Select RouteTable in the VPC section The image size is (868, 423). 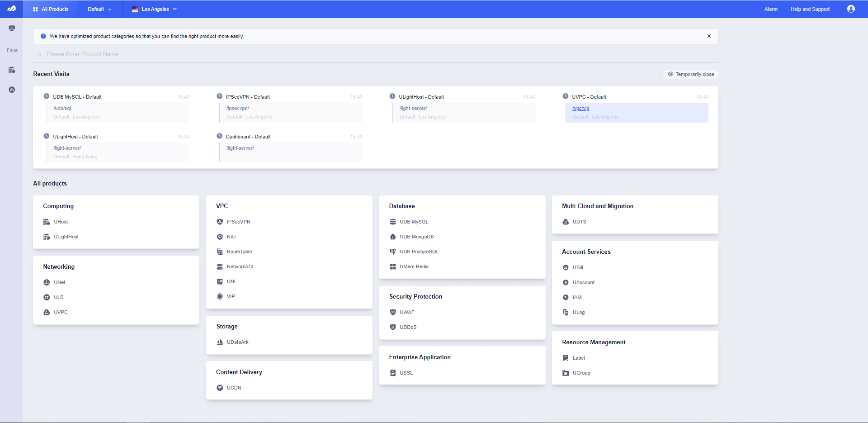pyautogui.click(x=240, y=252)
